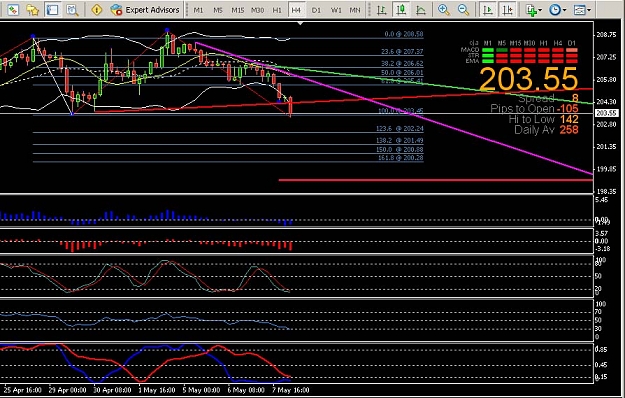Click the D1 MACD pink signal box

click(572, 50)
